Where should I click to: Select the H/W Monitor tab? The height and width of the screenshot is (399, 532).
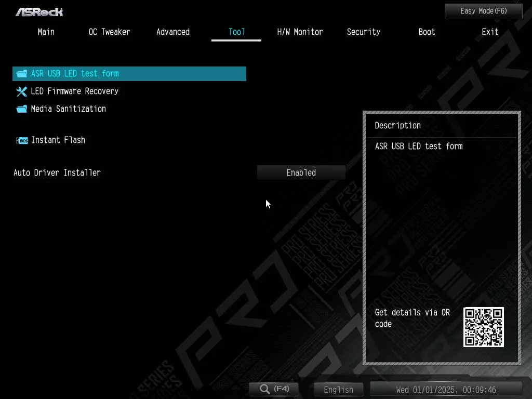(300, 32)
